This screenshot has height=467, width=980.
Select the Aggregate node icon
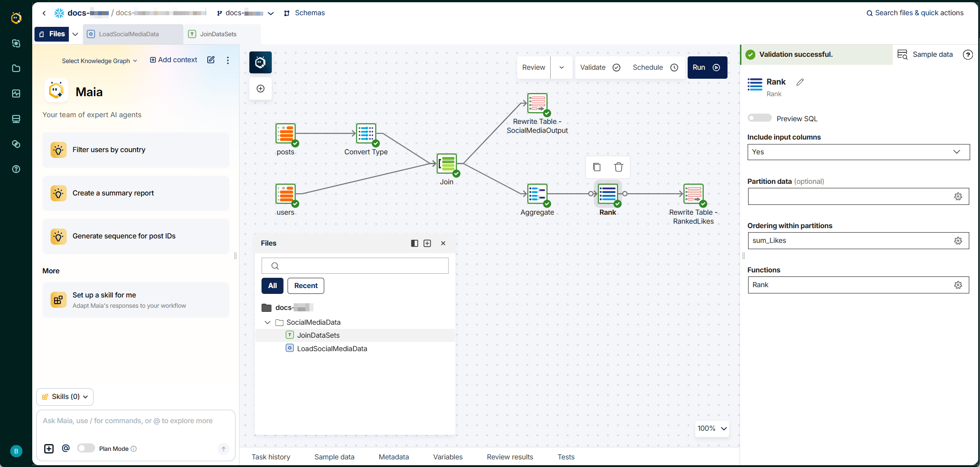point(537,194)
